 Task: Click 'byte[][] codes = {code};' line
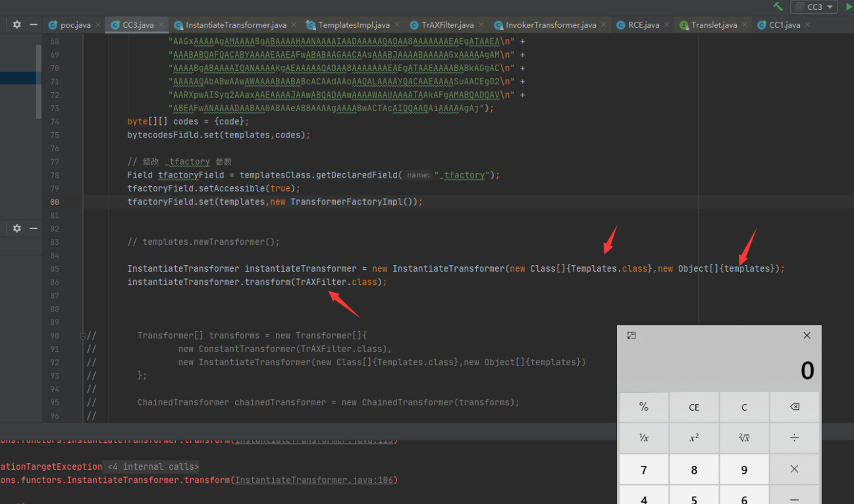point(188,122)
